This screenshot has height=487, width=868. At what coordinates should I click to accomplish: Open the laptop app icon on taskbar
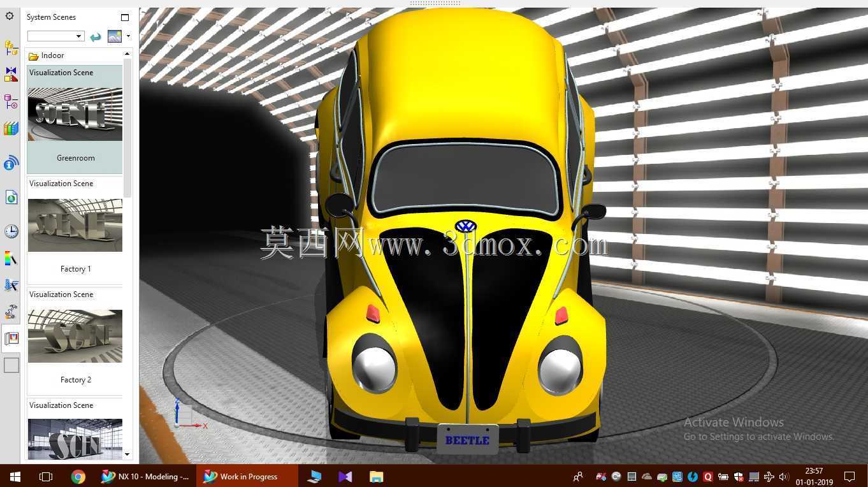[314, 476]
